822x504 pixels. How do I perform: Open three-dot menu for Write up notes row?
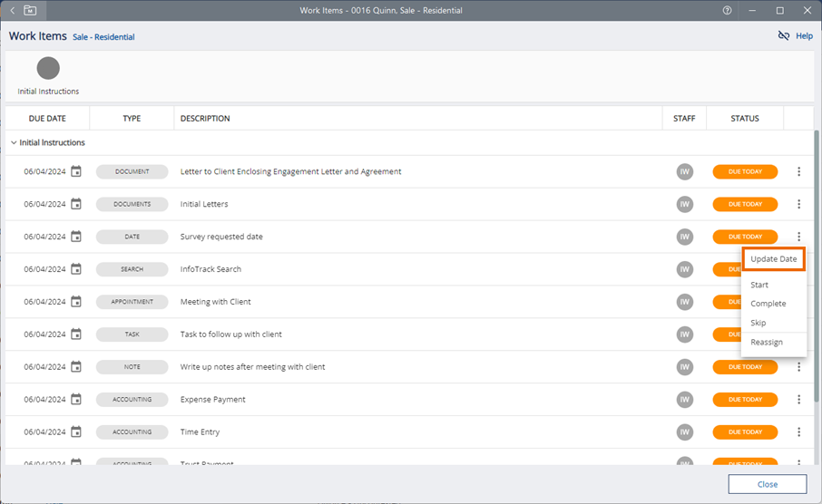tap(798, 367)
